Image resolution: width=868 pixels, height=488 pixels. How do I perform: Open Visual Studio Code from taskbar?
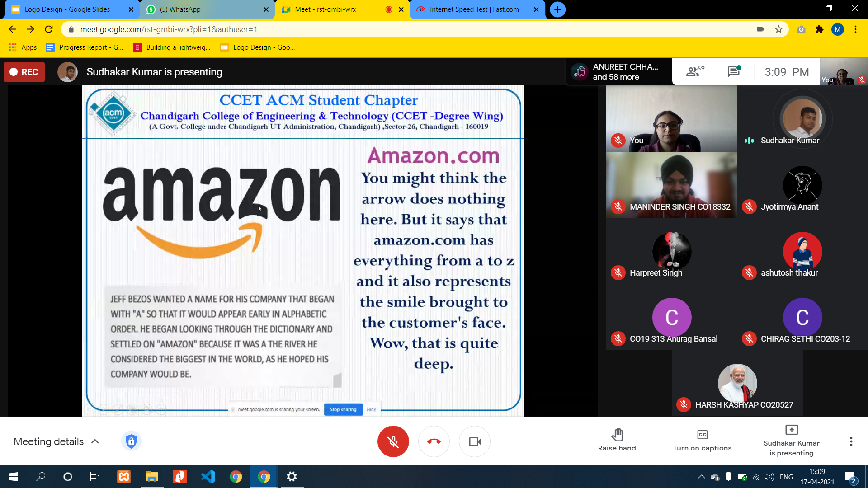click(208, 477)
